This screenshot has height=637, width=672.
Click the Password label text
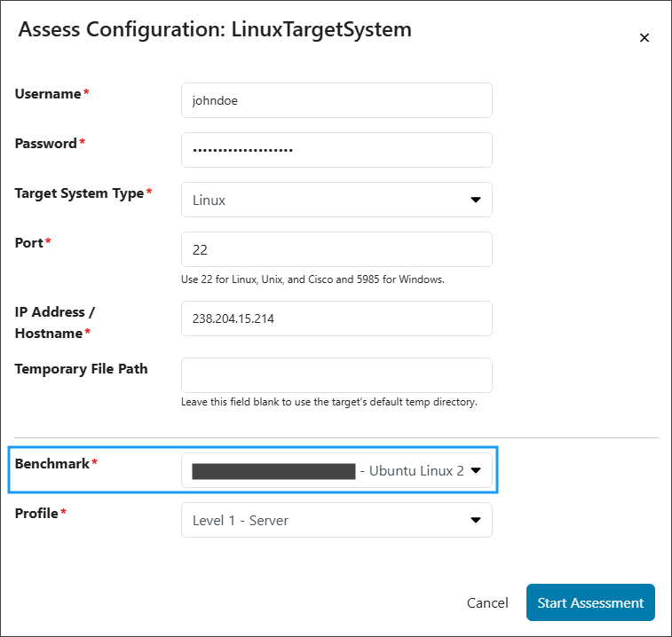[46, 144]
